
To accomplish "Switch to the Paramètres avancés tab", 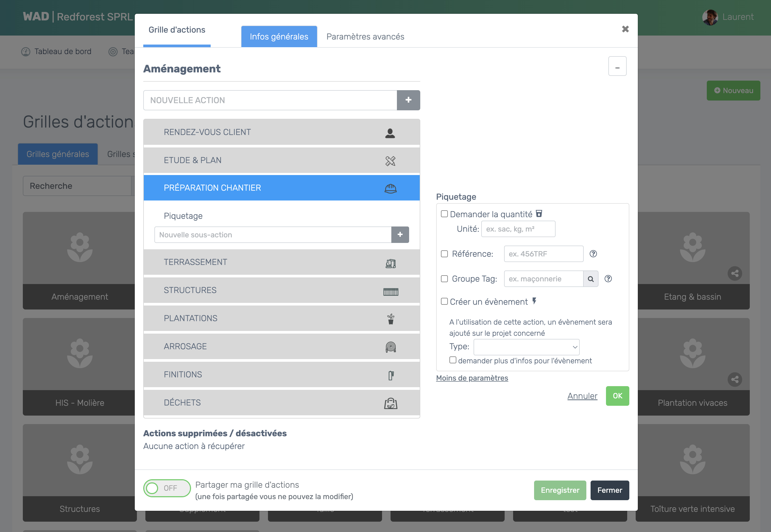I will click(365, 37).
